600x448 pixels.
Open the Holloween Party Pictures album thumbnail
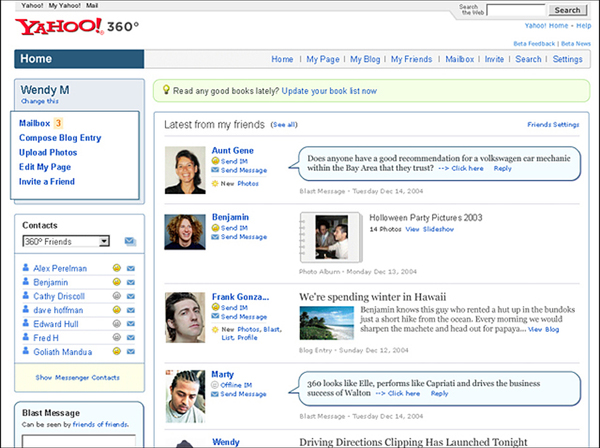click(328, 238)
